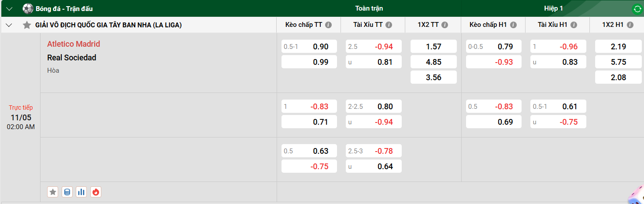644x204 pixels.
Task: Click the red flame hot icon
Action: click(x=96, y=192)
